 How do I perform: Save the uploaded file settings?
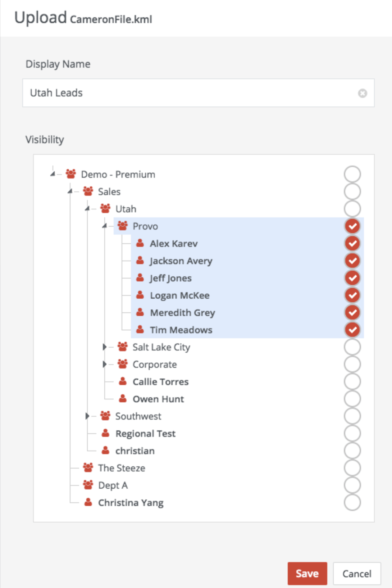[307, 573]
